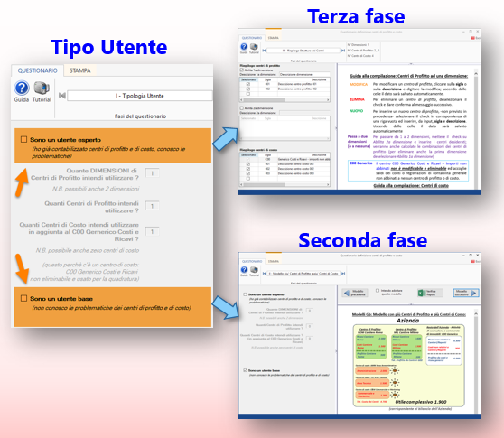
Task: Launch the Tutorial icon in Tipo Utente
Action: point(42,88)
